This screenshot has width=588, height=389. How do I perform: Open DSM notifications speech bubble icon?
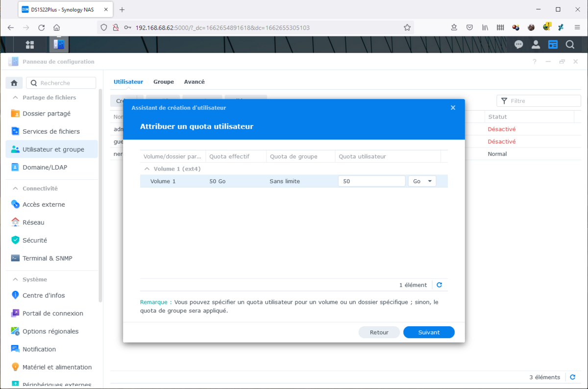click(518, 45)
